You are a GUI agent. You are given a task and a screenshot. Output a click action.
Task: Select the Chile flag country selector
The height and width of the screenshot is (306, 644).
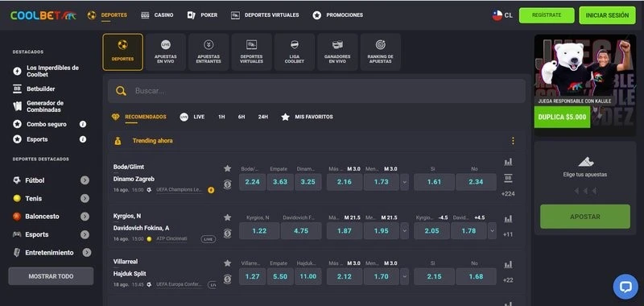[502, 15]
